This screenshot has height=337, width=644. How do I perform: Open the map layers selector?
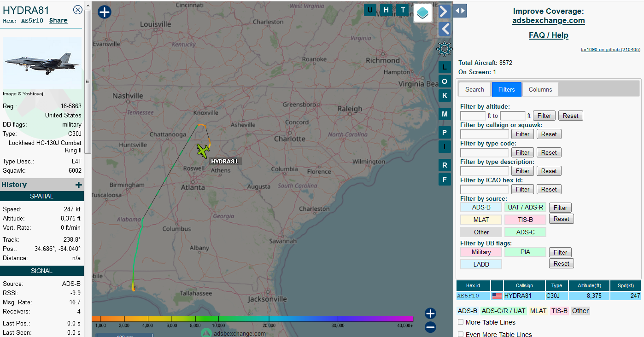[x=423, y=13]
